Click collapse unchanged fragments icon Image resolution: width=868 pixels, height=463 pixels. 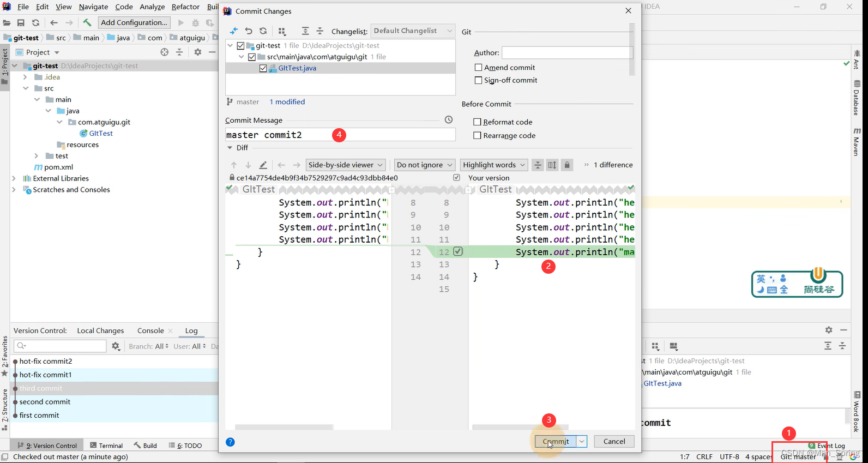pos(538,165)
